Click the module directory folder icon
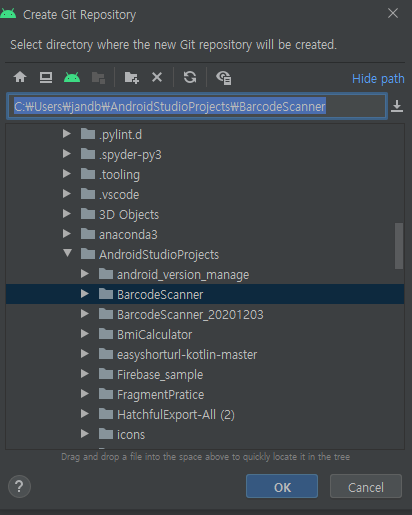Screen dimensions: 412x515 click(x=99, y=78)
